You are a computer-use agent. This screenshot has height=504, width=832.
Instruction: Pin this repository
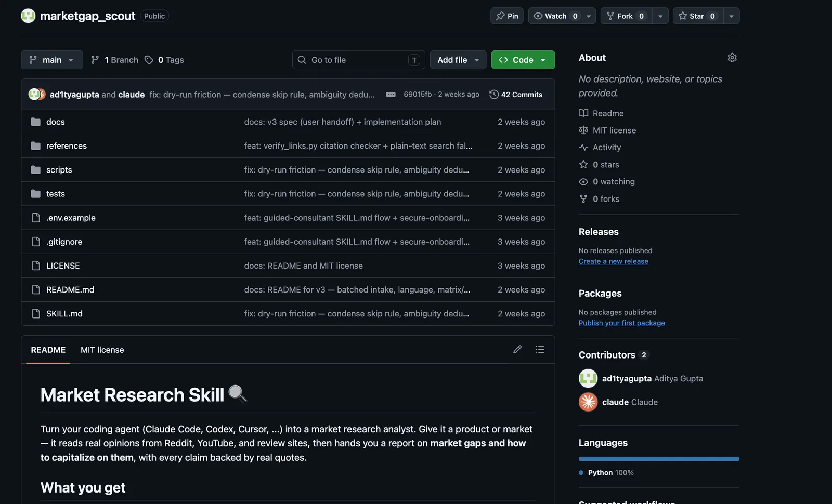507,16
